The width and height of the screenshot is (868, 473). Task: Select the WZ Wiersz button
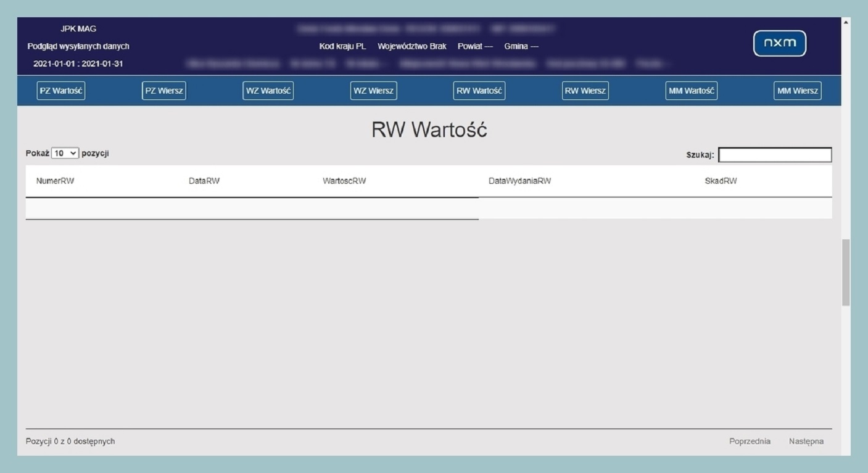(373, 91)
